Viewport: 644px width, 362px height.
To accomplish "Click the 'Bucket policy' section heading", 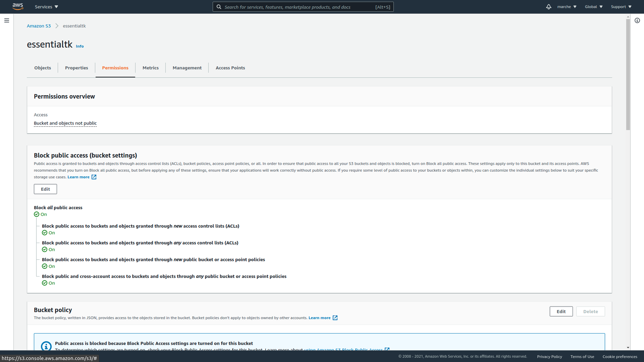I will 53,310.
